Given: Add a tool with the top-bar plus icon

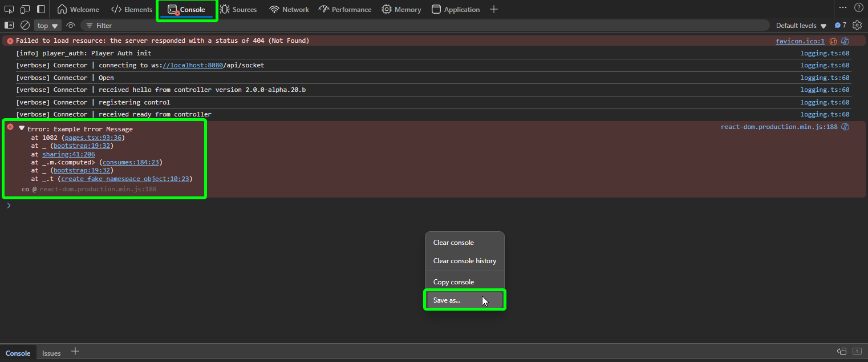Looking at the screenshot, I should pos(494,9).
